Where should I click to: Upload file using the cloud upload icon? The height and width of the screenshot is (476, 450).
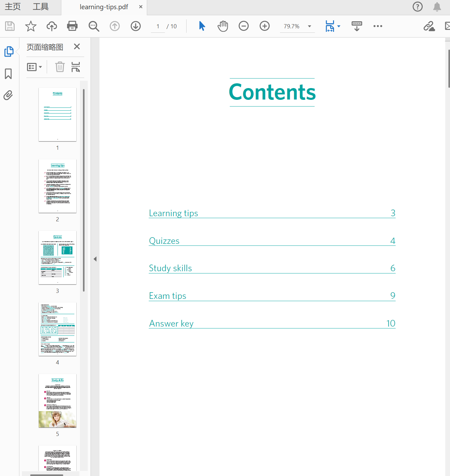click(51, 26)
